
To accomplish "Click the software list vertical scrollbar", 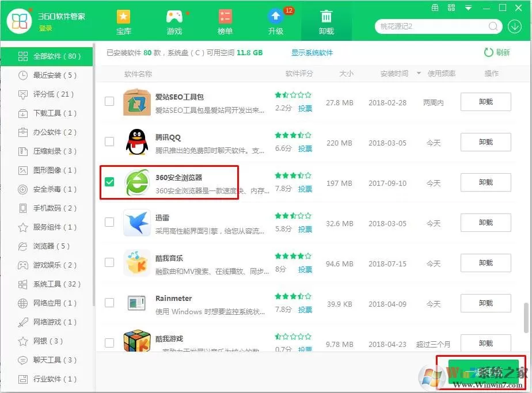I will (x=526, y=318).
